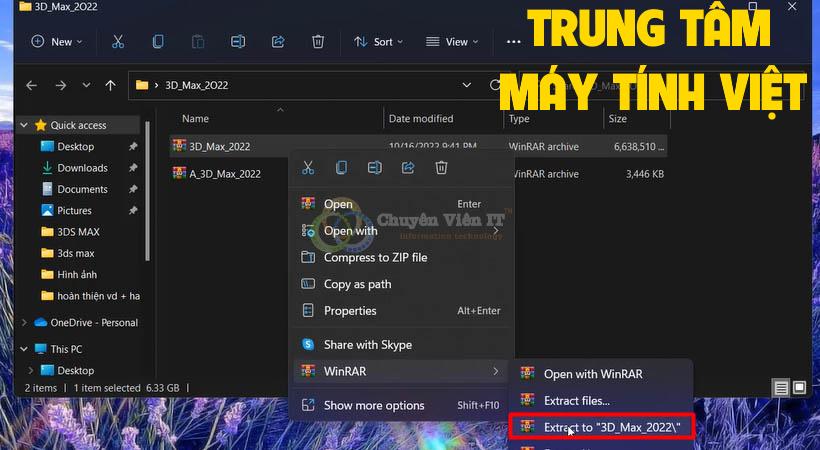
Task: Select Compress to ZIP file
Action: click(x=402, y=257)
